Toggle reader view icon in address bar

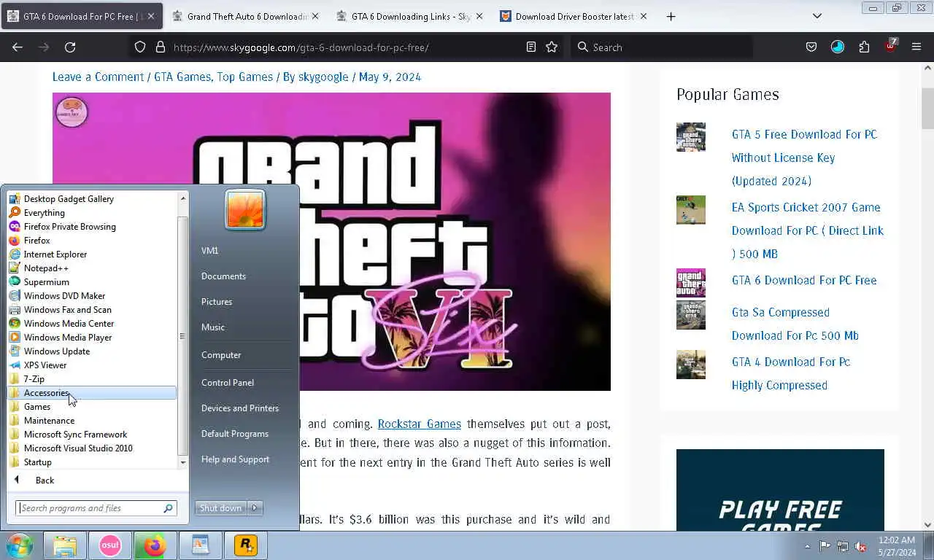531,47
